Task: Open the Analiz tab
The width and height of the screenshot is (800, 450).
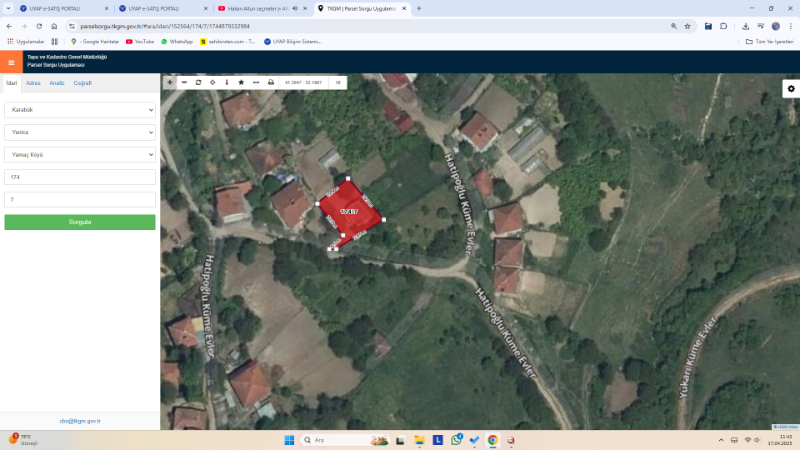Action: (x=57, y=83)
